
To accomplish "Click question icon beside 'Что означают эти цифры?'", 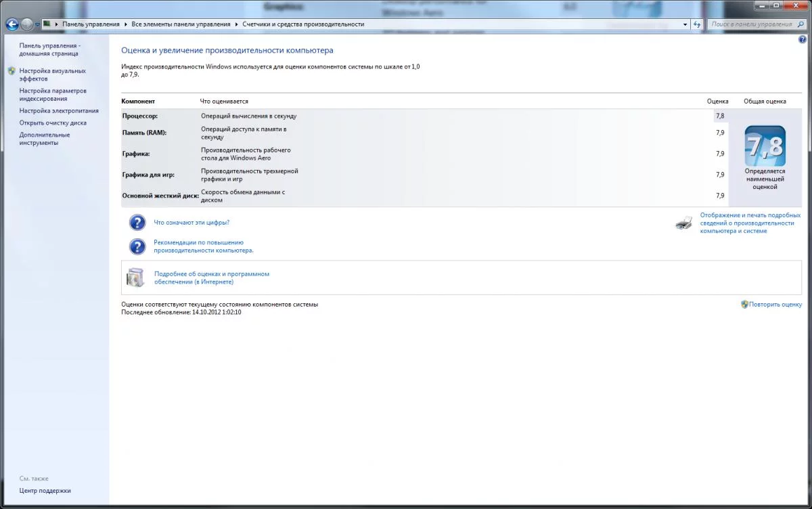I will tap(137, 223).
